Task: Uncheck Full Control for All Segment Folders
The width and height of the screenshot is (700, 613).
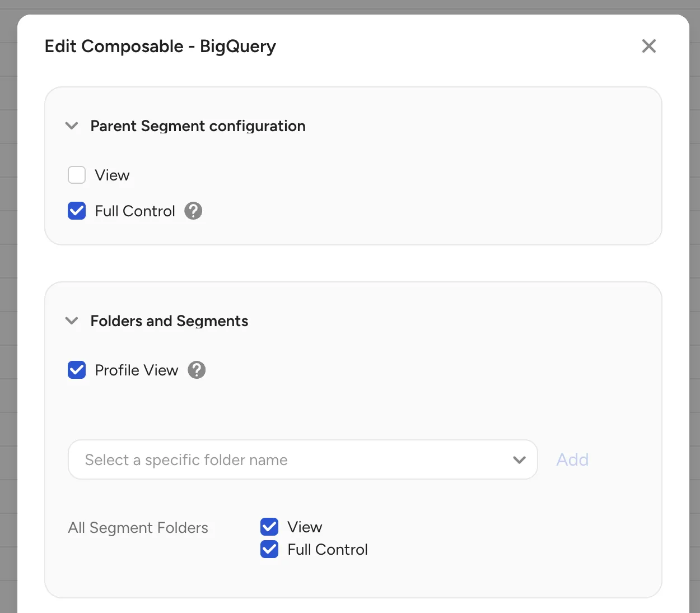Action: point(269,549)
